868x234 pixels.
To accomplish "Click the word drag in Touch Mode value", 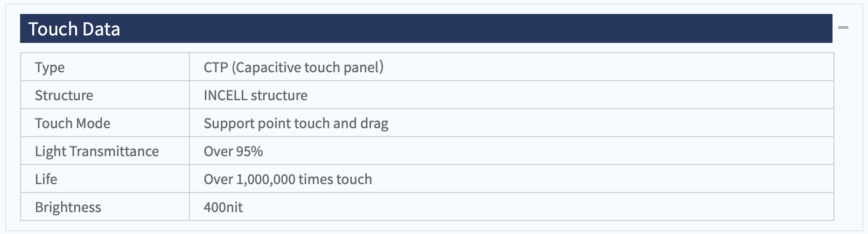I will [x=374, y=124].
